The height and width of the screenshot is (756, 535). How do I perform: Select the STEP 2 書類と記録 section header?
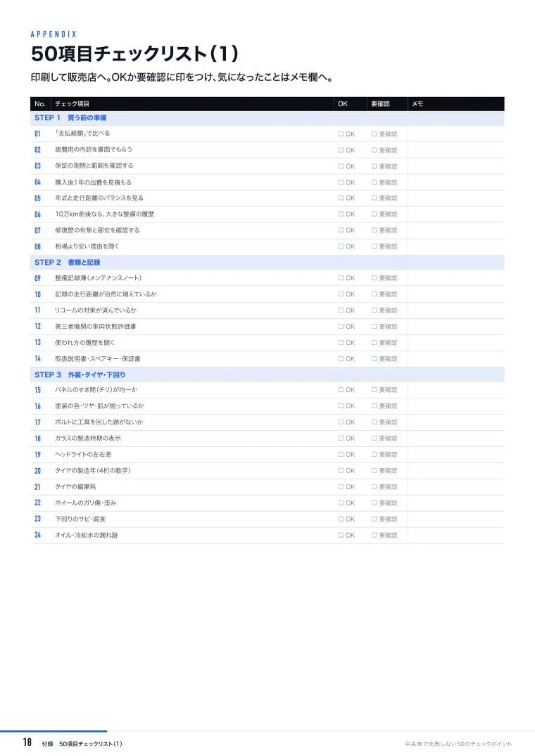pyautogui.click(x=267, y=263)
